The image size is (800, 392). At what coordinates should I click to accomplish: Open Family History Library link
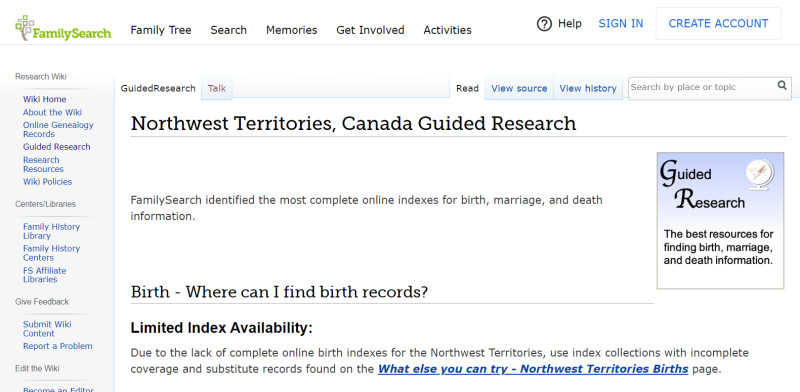pyautogui.click(x=52, y=231)
